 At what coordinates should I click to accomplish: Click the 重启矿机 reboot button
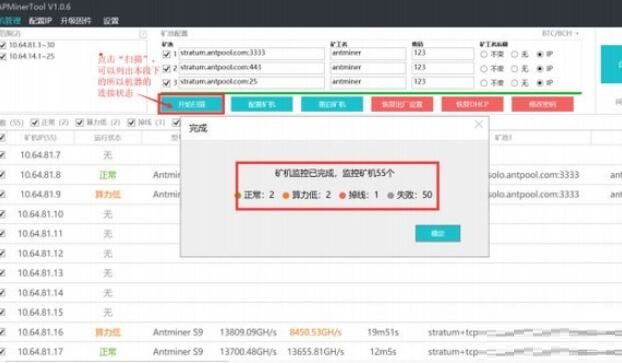pos(332,104)
